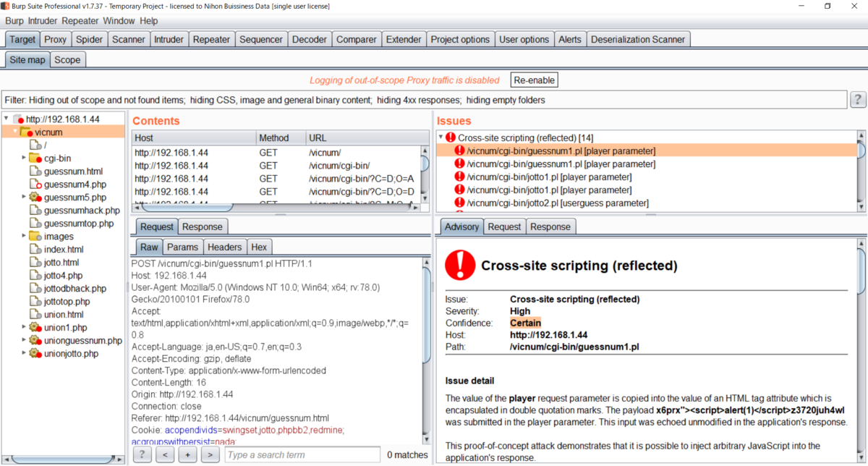
Task: Select union.html in the tree
Action: (64, 315)
